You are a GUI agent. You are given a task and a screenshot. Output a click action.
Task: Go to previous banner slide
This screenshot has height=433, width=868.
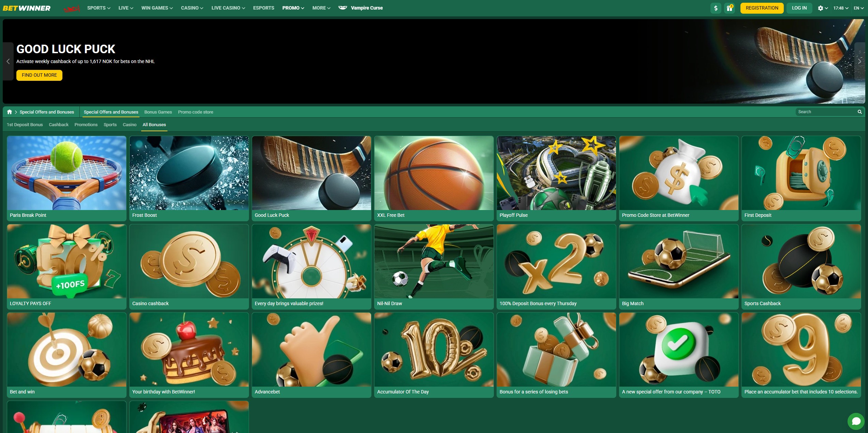8,61
